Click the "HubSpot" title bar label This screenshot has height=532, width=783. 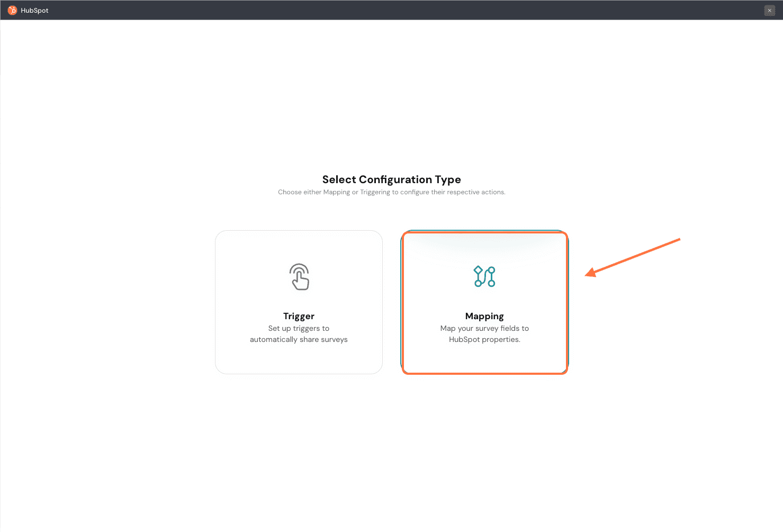click(x=34, y=11)
